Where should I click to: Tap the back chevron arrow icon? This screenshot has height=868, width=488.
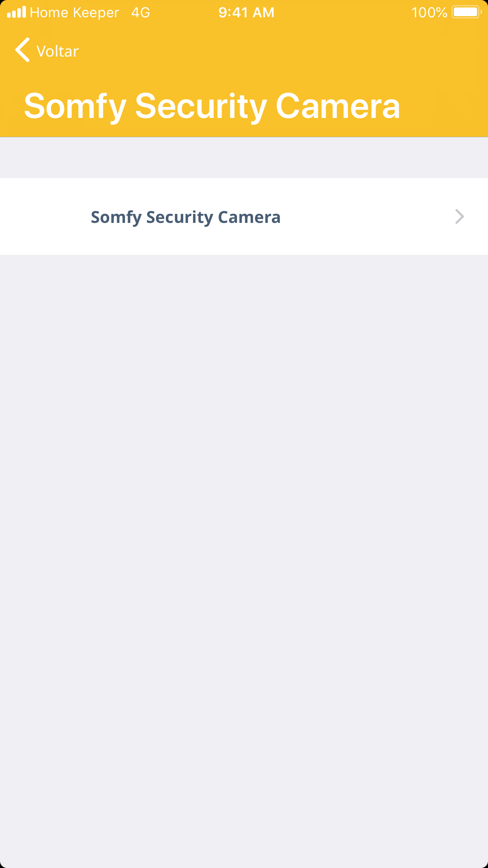(23, 50)
